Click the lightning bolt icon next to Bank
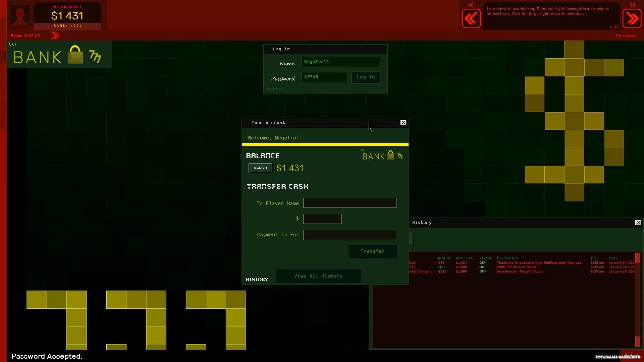Image resolution: width=644 pixels, height=362 pixels. (x=96, y=57)
